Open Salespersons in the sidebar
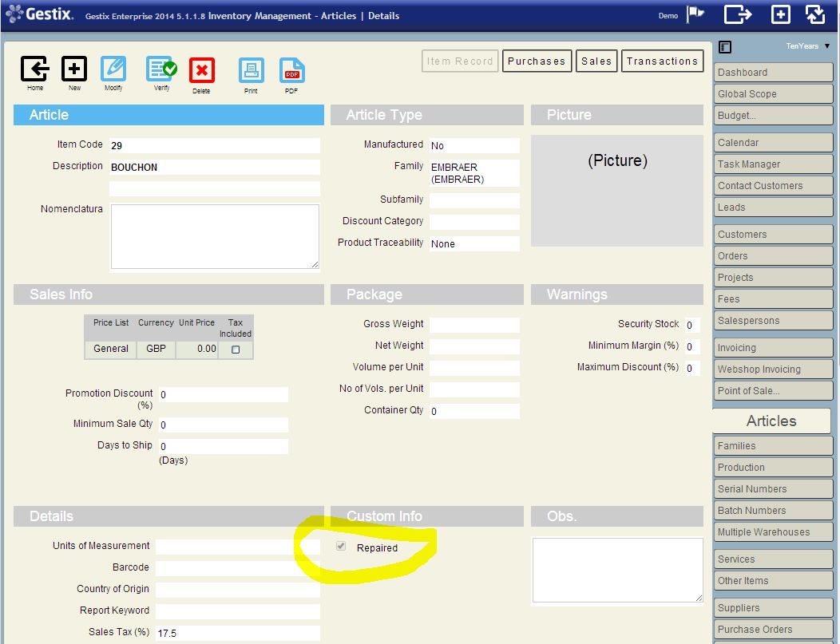This screenshot has height=644, width=840. point(773,320)
